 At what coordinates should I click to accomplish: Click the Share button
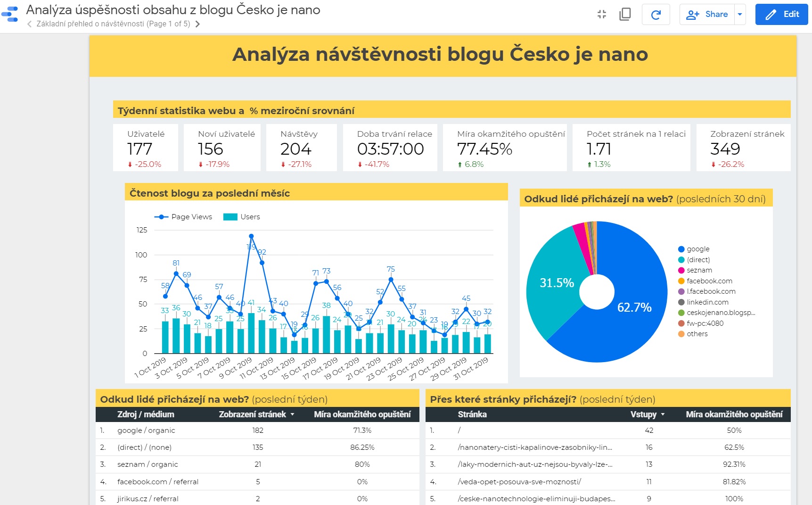pos(707,15)
